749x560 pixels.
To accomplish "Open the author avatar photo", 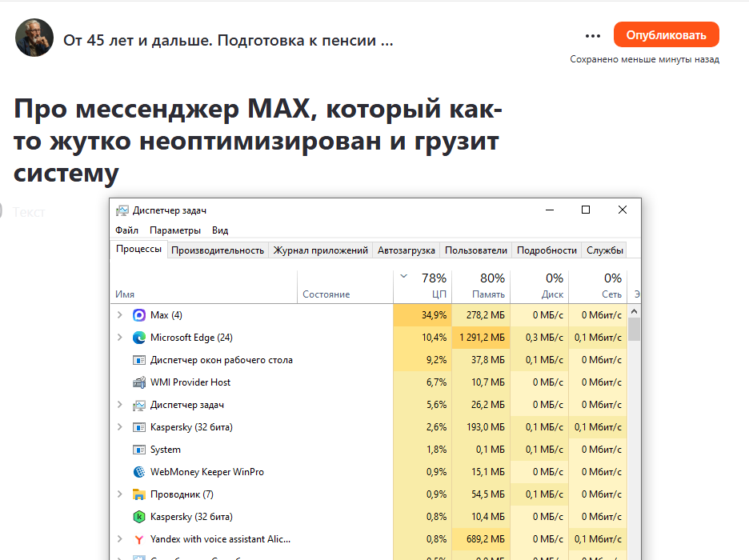I will coord(34,38).
